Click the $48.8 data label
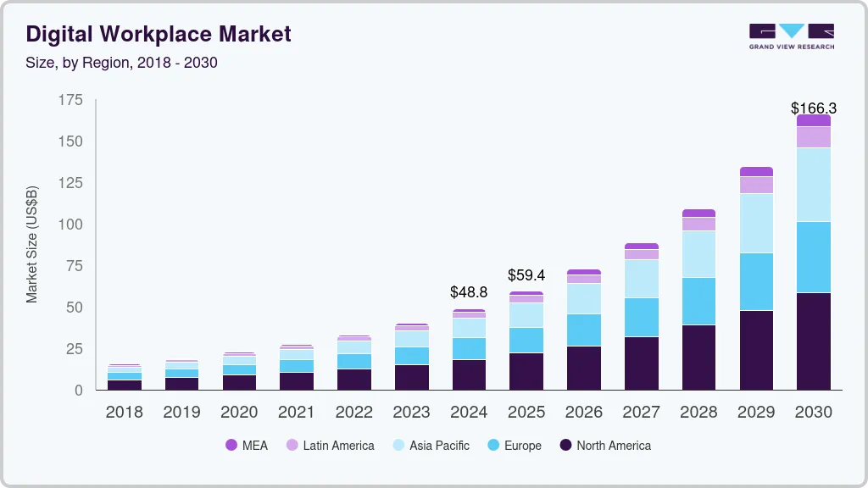 469,292
